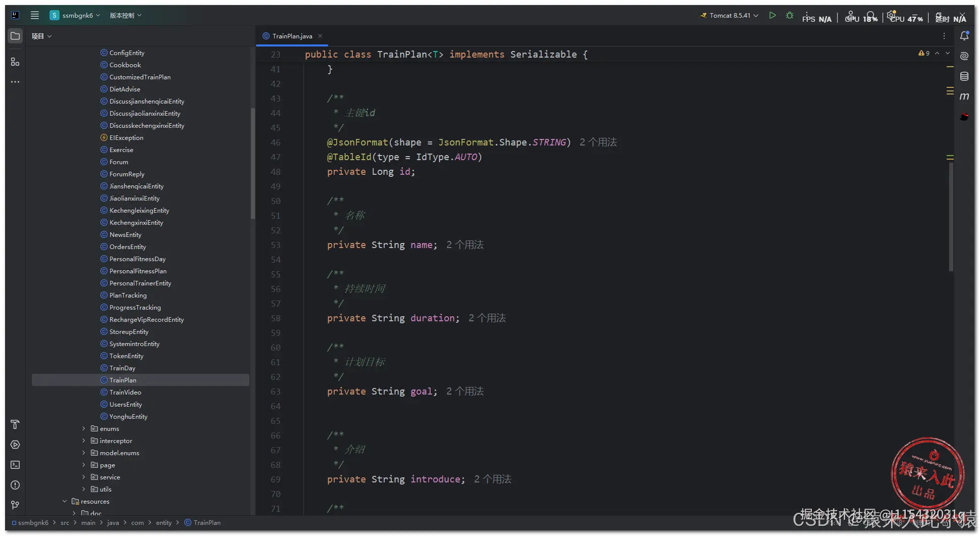
Task: Click the usages hint beside @JsonFormat annotation
Action: (x=598, y=142)
